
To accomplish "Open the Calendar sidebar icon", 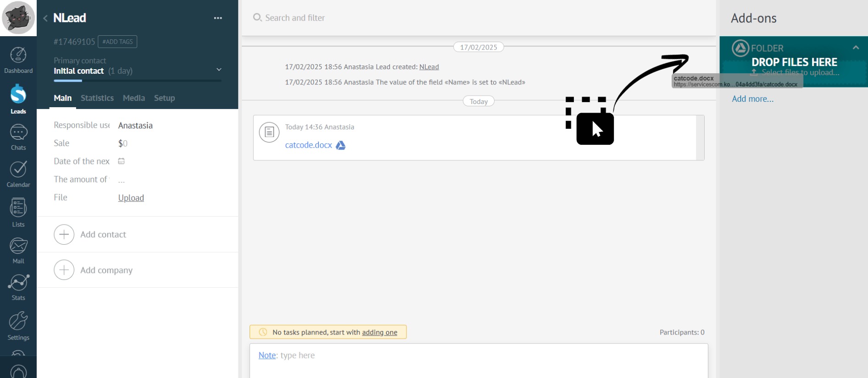I will click(x=18, y=174).
